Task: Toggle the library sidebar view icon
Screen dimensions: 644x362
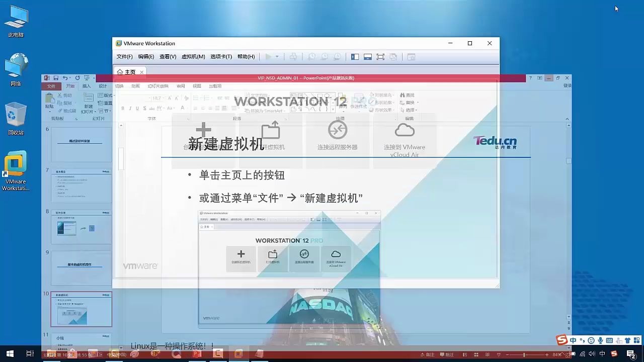Action: coord(355,57)
